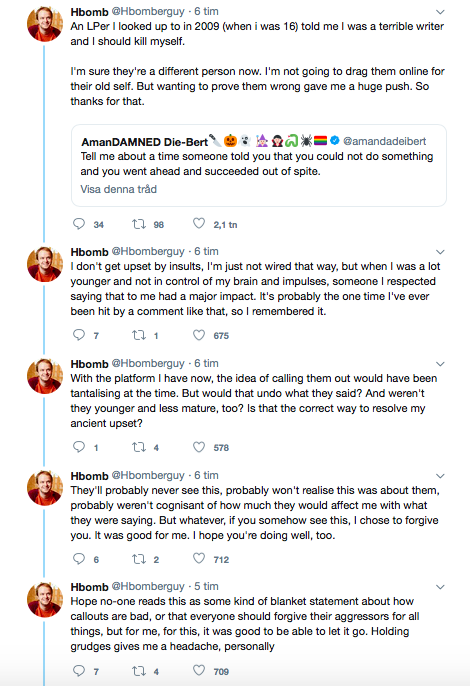Retweet the tweet with 578 likes

click(x=139, y=447)
